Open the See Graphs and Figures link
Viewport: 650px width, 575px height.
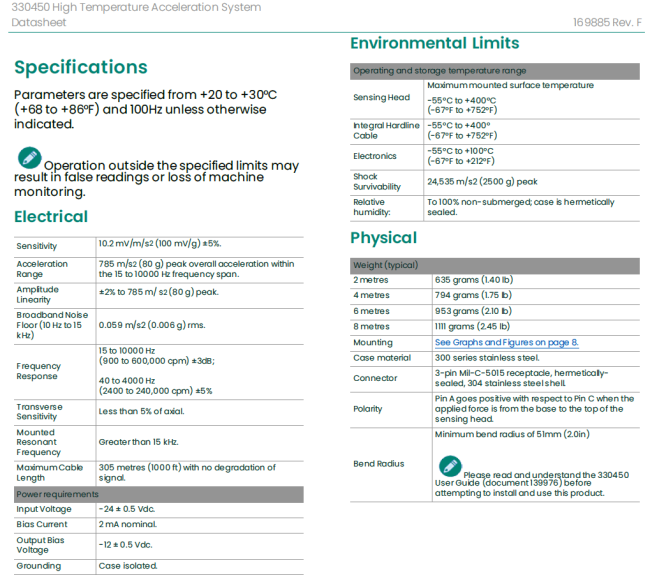click(506, 342)
